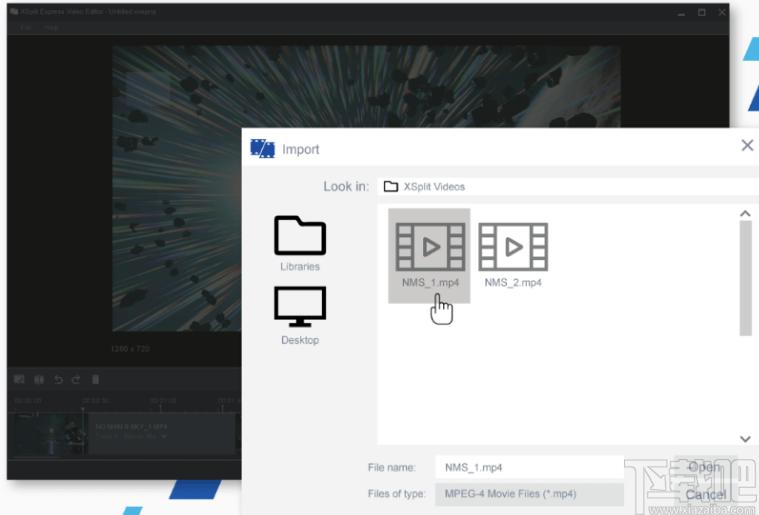The image size is (759, 515).
Task: Click the delete trash icon in editor toolbar
Action: (95, 379)
